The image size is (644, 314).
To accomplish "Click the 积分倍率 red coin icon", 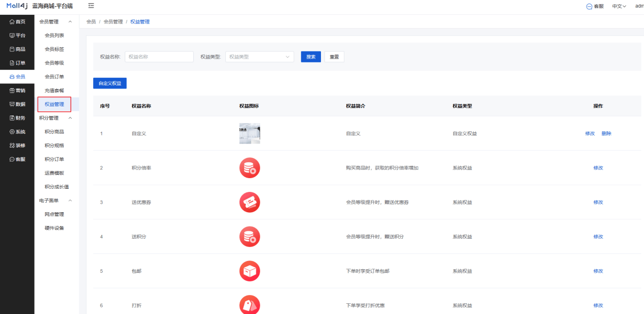I will coord(250,167).
